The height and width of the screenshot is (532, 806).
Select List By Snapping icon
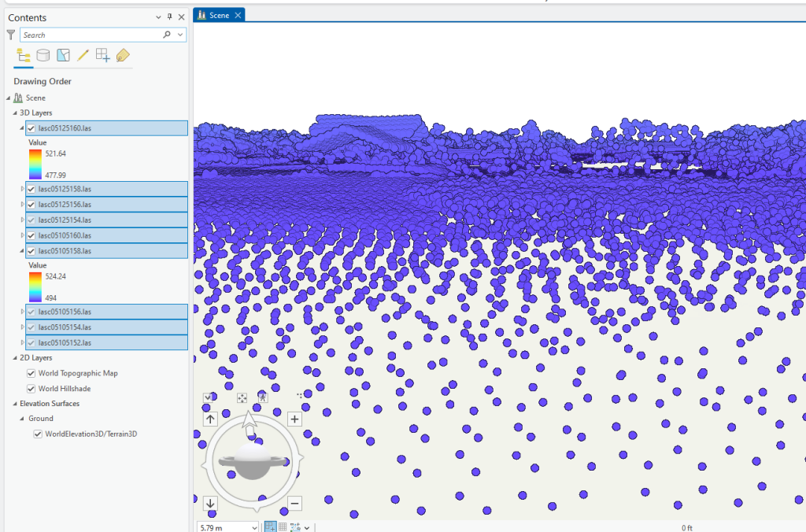(x=102, y=55)
